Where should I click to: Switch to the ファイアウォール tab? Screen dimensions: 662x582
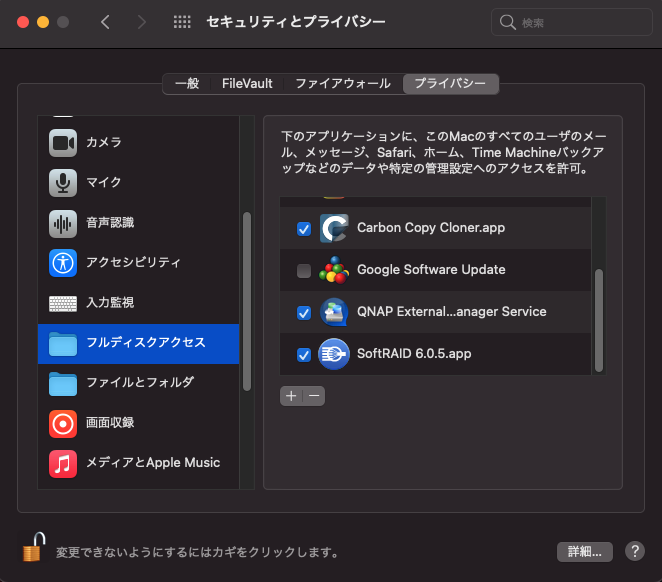[343, 84]
